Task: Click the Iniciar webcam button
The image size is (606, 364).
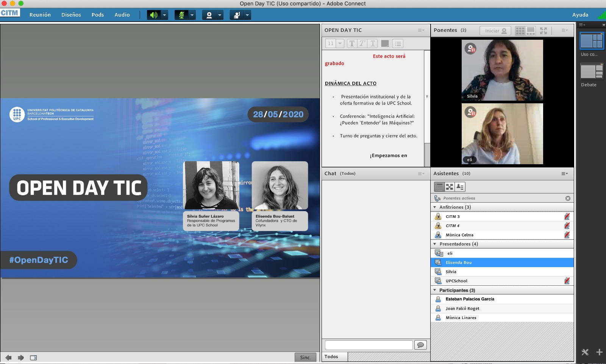Action: click(495, 31)
